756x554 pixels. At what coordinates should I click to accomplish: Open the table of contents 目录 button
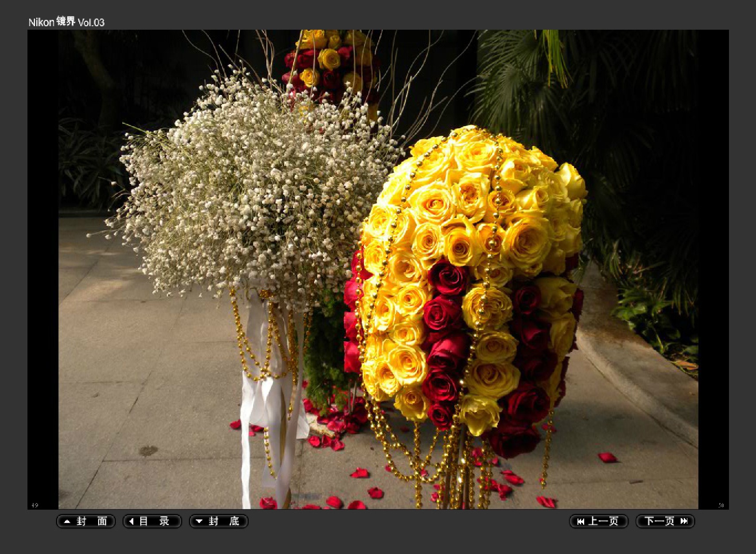(152, 521)
